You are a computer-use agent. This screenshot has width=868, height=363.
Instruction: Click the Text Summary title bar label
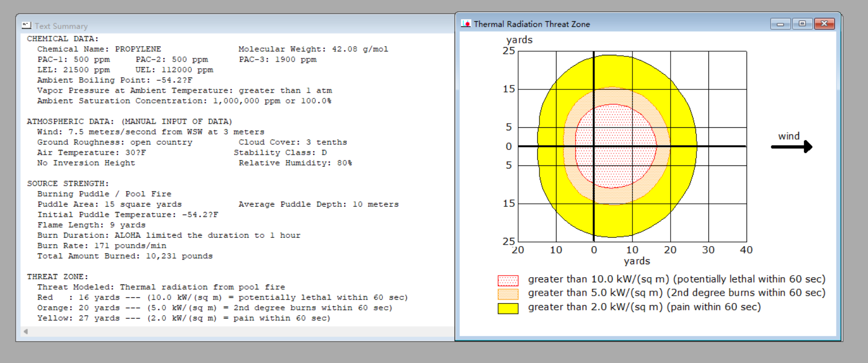[61, 26]
